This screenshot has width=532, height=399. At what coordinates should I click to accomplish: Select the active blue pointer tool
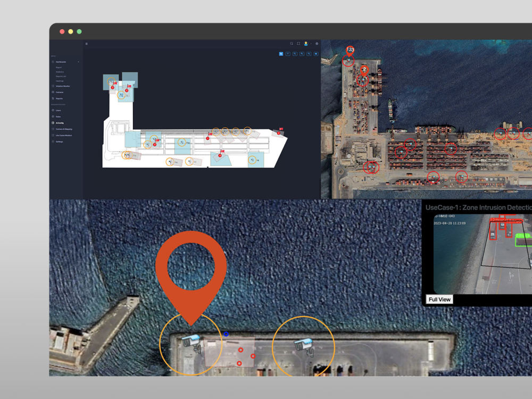pos(281,54)
